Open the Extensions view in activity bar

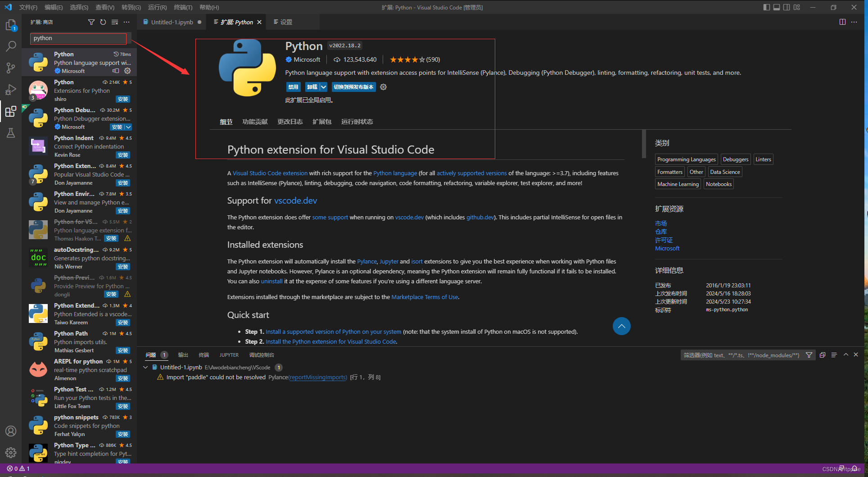11,112
